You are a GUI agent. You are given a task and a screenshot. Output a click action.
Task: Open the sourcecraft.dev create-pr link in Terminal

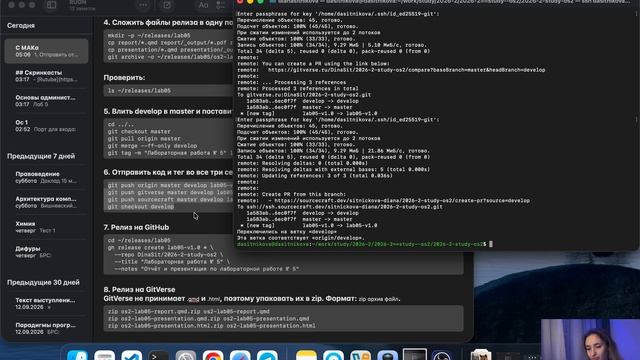[x=402, y=200]
